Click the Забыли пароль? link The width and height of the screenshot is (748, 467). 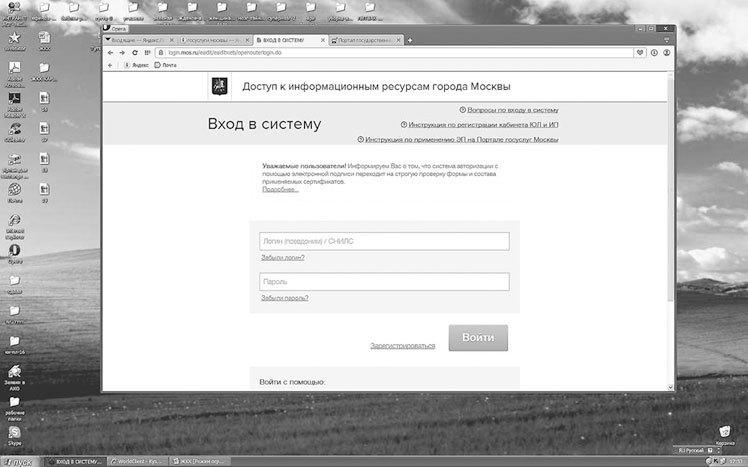[x=284, y=297]
